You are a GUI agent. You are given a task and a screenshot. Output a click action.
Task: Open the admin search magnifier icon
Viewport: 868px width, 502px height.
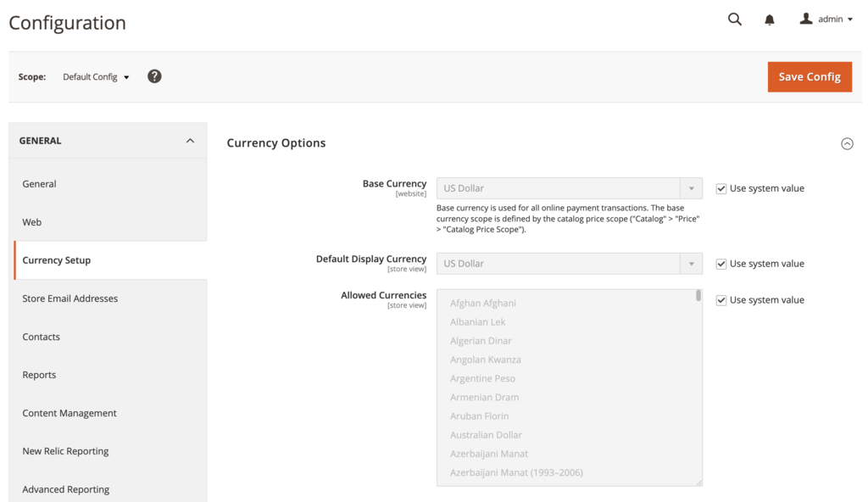734,19
